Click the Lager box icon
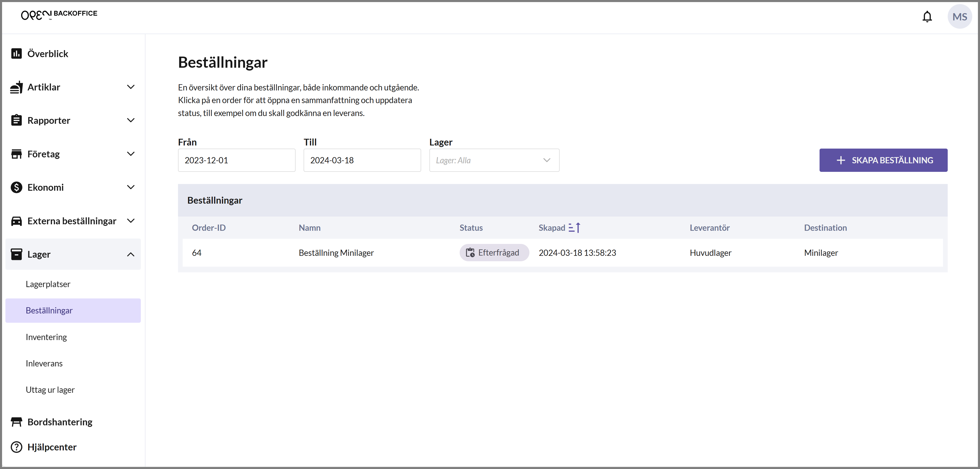Screen dimensions: 980x469 tap(16, 254)
